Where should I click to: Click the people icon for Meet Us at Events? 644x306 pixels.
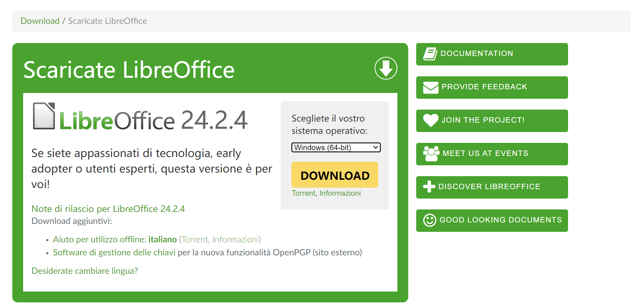[431, 154]
